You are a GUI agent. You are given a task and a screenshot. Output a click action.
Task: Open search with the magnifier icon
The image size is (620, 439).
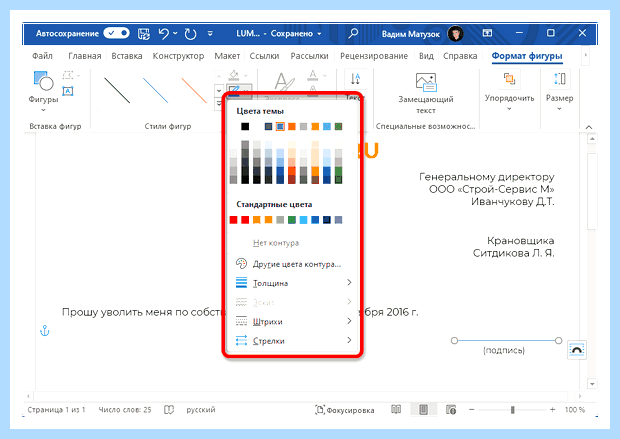(353, 34)
